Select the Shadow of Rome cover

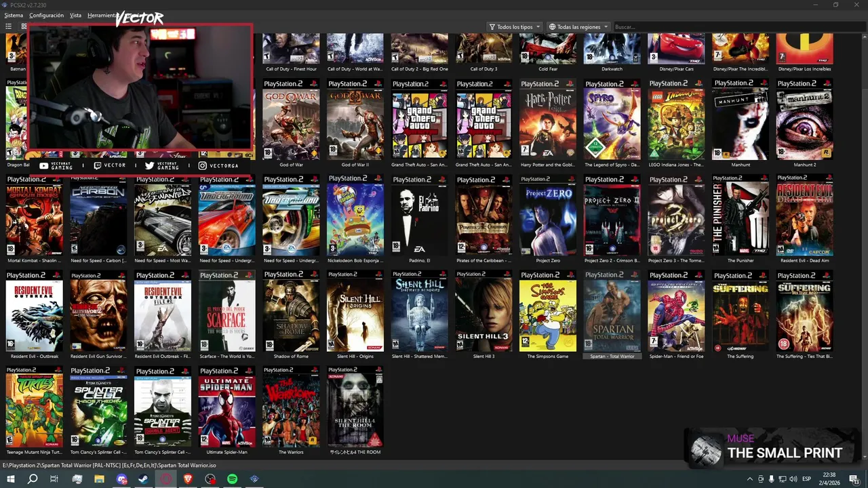(291, 311)
